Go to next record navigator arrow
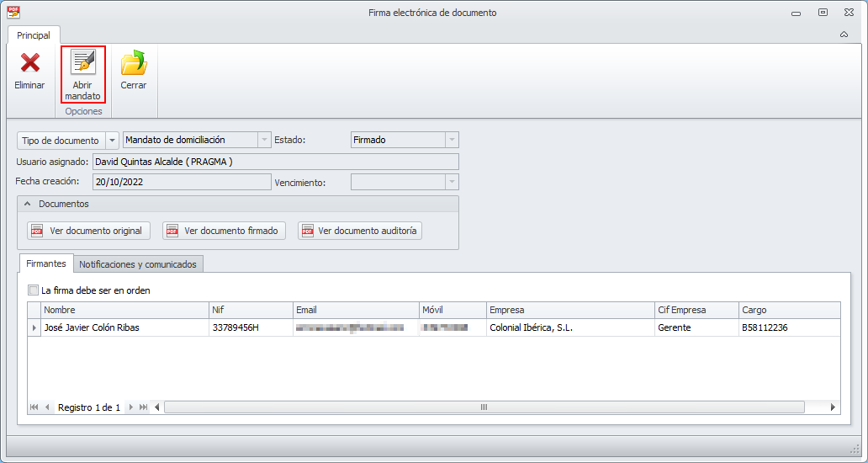The height and width of the screenshot is (463, 868). click(x=130, y=407)
